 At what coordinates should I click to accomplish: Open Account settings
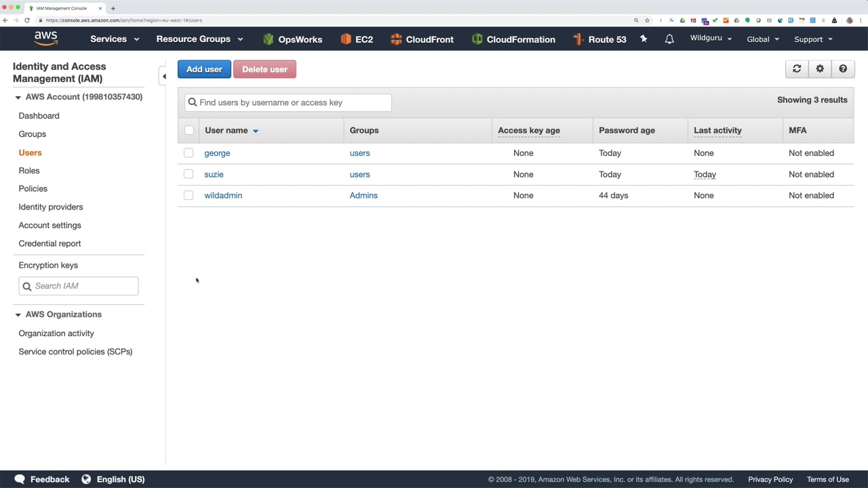(50, 225)
